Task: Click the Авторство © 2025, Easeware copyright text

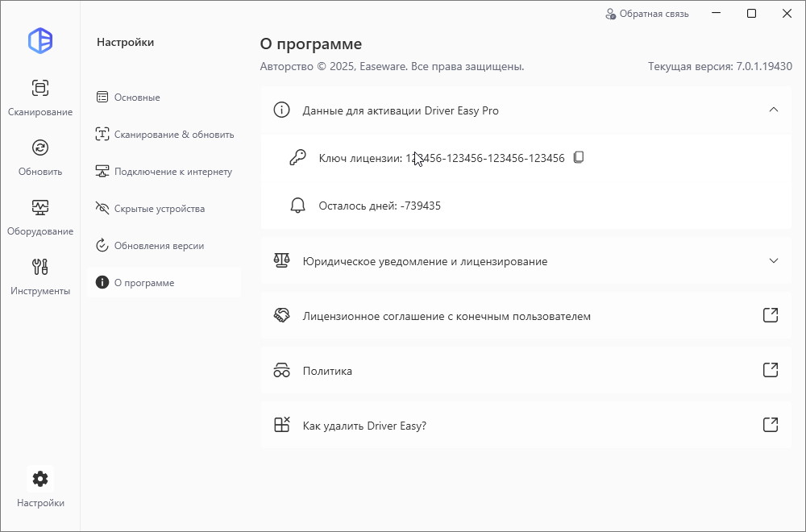Action: click(x=393, y=66)
